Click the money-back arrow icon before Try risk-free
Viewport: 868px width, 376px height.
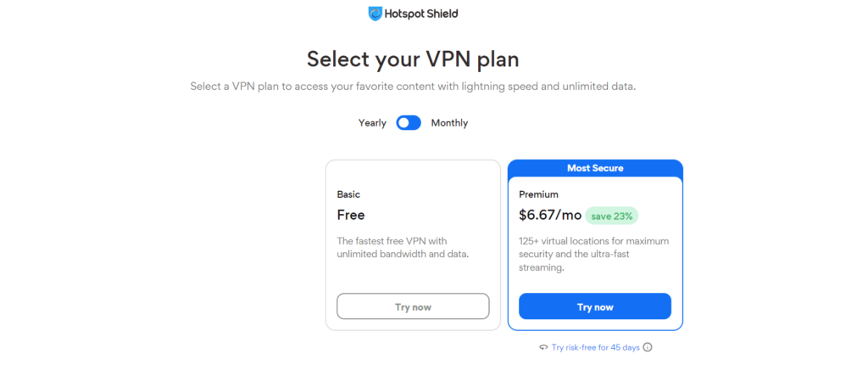point(543,348)
